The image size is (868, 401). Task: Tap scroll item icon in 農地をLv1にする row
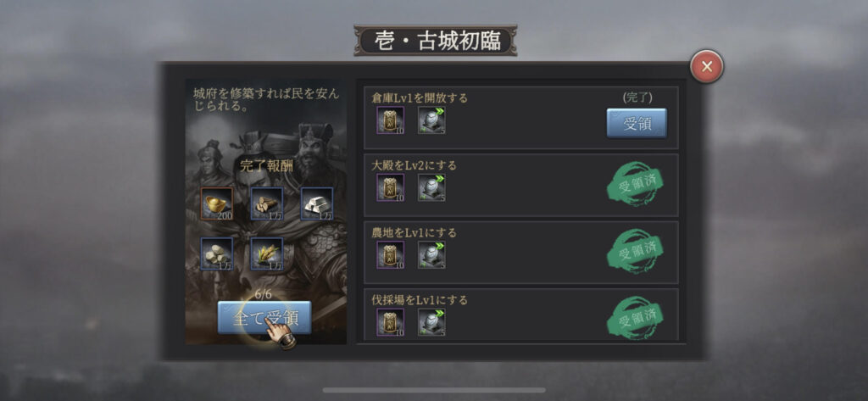click(391, 255)
